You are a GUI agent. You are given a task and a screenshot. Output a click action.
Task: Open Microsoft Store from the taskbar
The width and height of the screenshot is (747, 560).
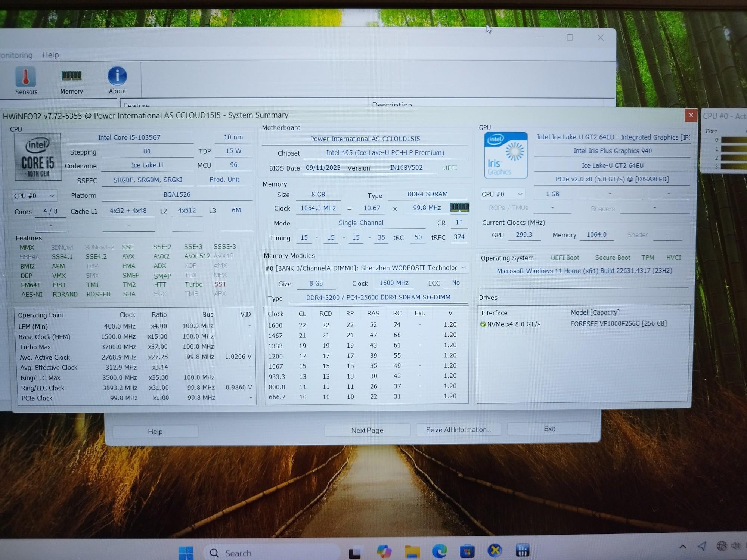pos(467,551)
